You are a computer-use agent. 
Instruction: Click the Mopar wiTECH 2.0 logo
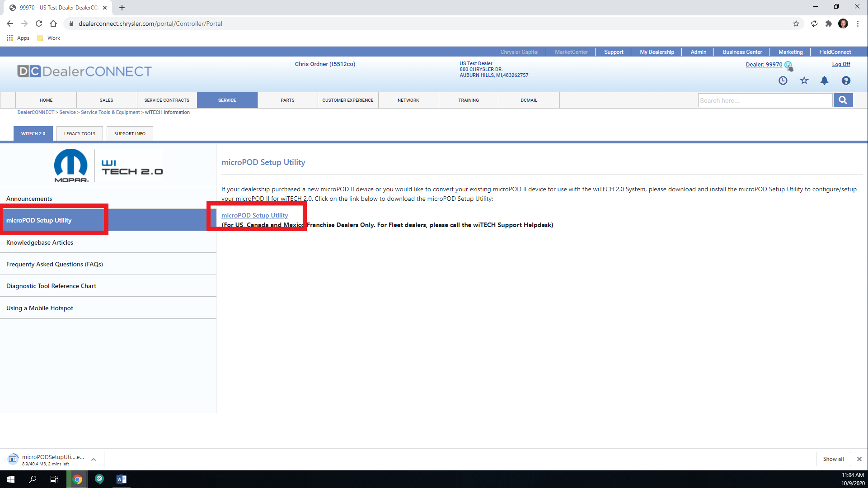tap(108, 166)
